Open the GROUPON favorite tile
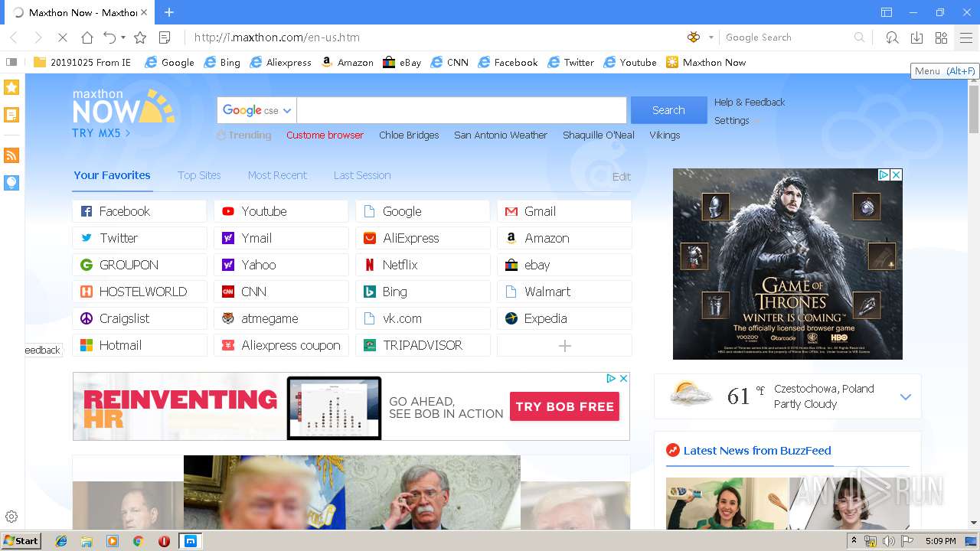980x551 pixels. 139,265
